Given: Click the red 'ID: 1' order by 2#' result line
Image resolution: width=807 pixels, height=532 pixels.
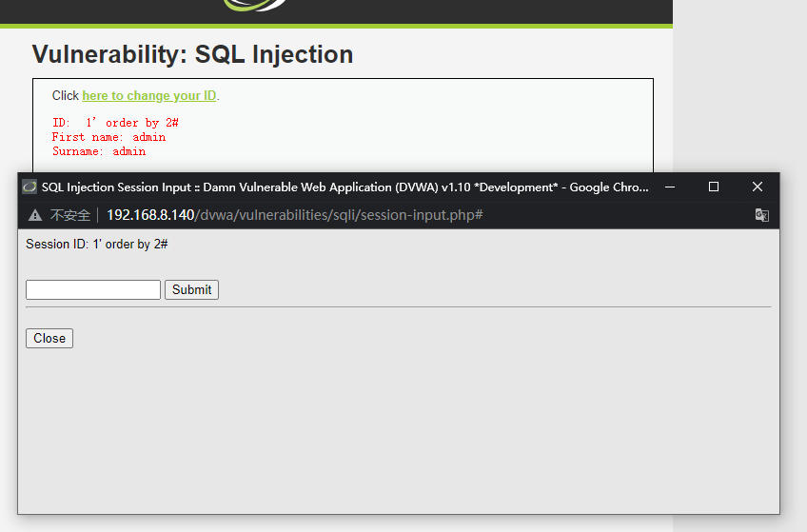Looking at the screenshot, I should pos(115,123).
